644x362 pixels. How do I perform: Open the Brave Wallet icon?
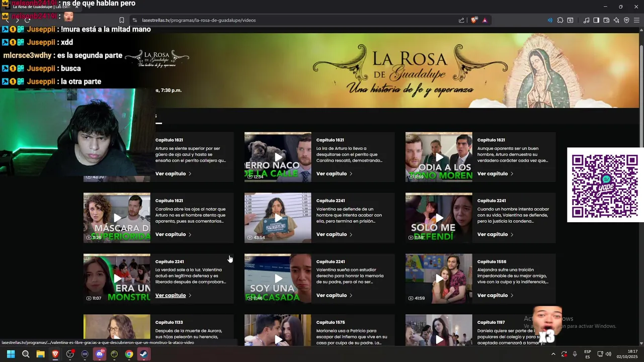pos(606,20)
